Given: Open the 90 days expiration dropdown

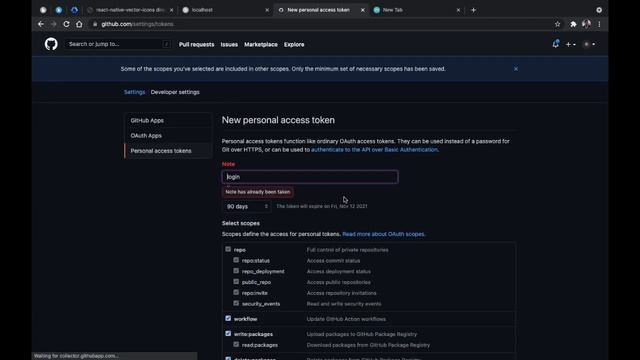Looking at the screenshot, I should [x=247, y=207].
